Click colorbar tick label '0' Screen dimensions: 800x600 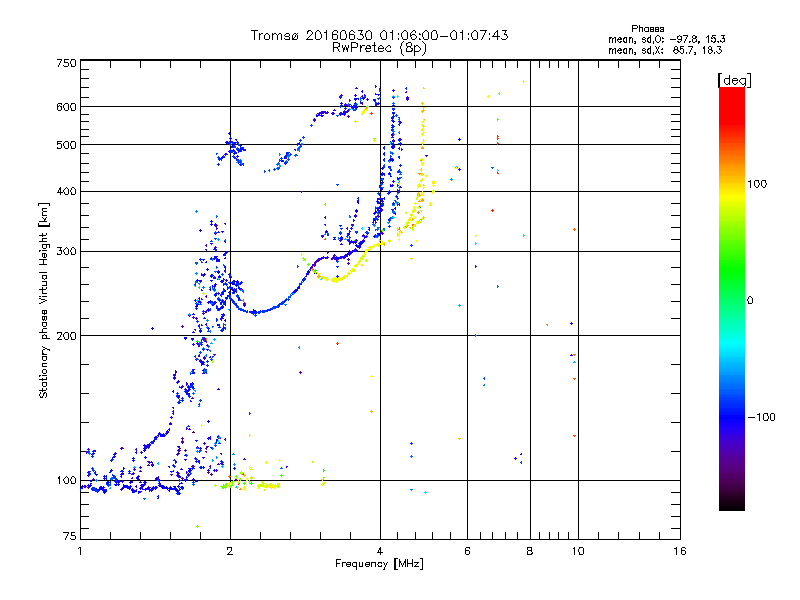(750, 301)
